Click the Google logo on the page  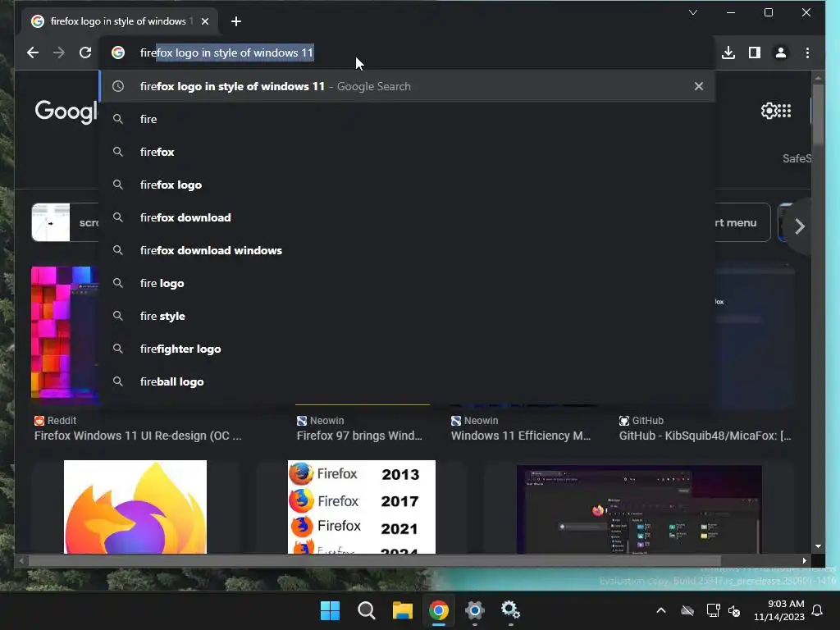tap(66, 112)
